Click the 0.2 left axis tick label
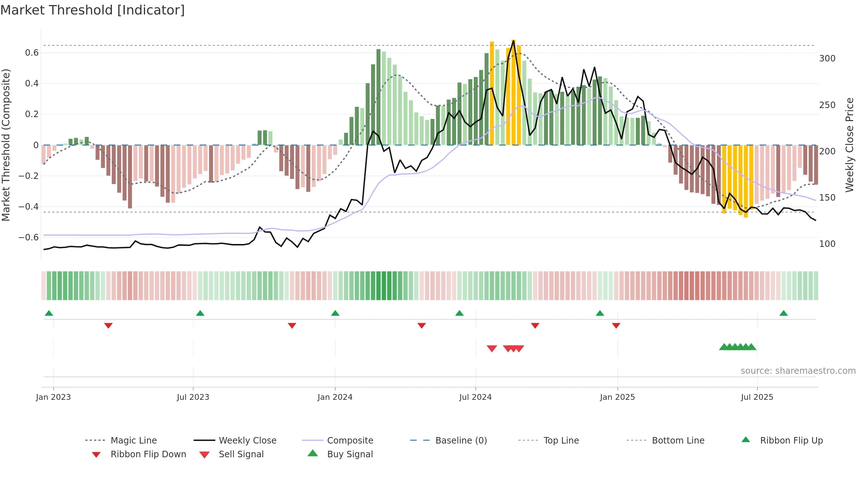 pyautogui.click(x=32, y=114)
